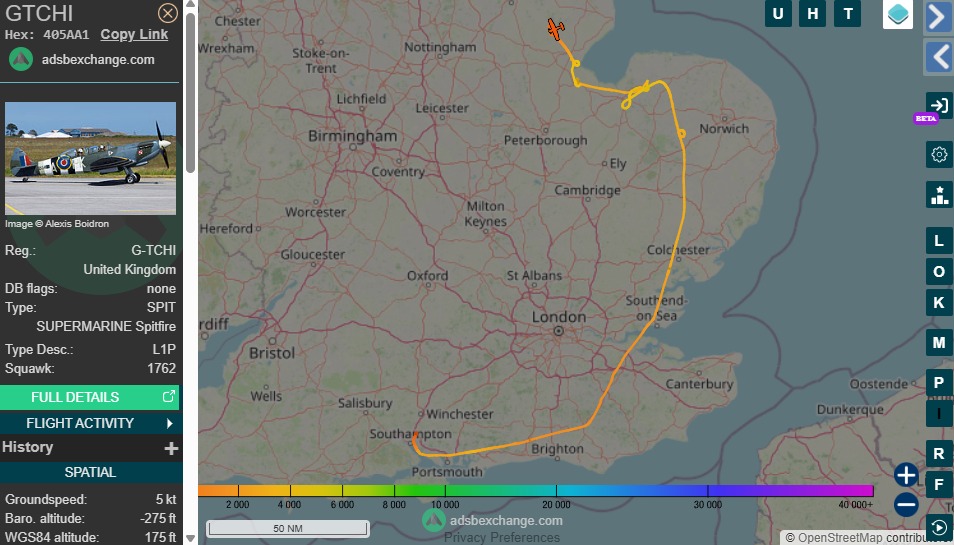Select the orange Spitfire aircraft on map
The width and height of the screenshot is (954, 545).
coord(555,29)
